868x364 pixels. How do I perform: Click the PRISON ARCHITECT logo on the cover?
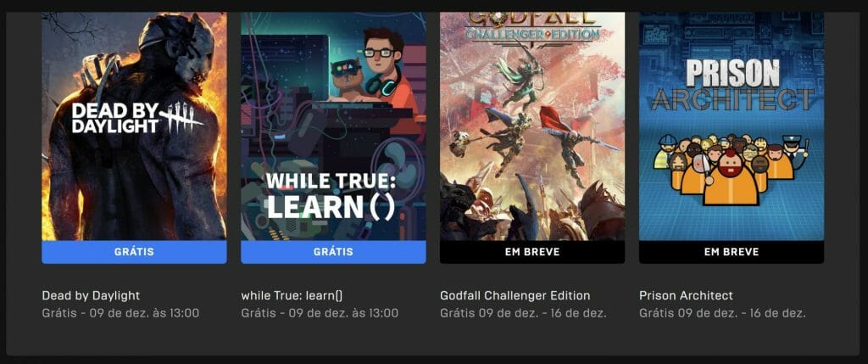[733, 86]
